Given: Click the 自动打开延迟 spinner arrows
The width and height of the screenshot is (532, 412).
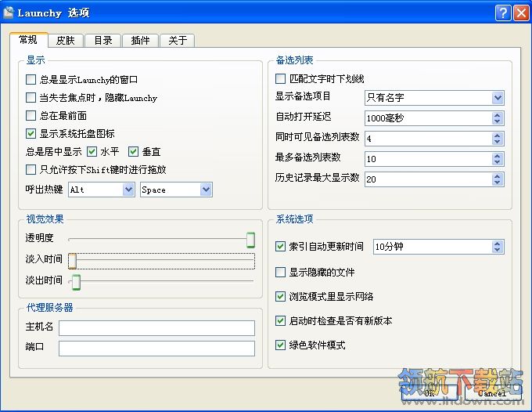Looking at the screenshot, I should (498, 118).
